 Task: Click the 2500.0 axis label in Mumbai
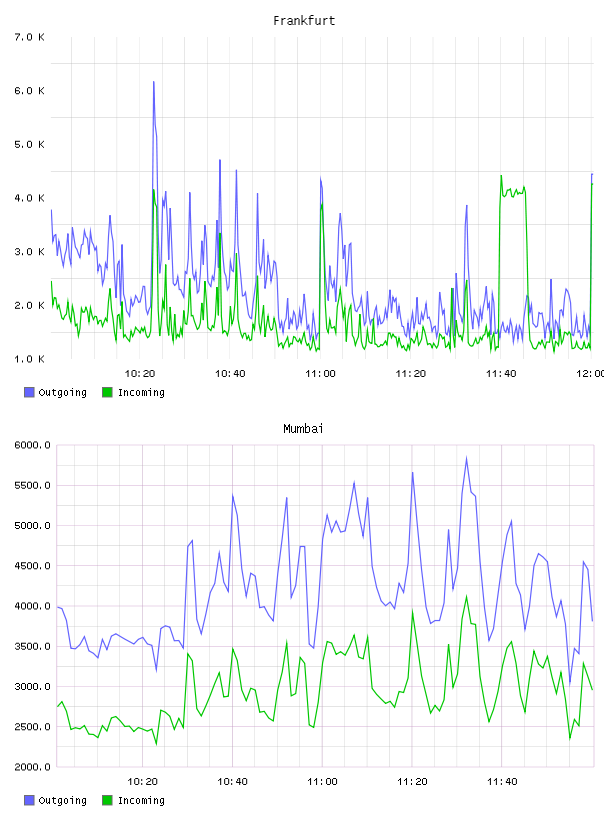tap(33, 726)
